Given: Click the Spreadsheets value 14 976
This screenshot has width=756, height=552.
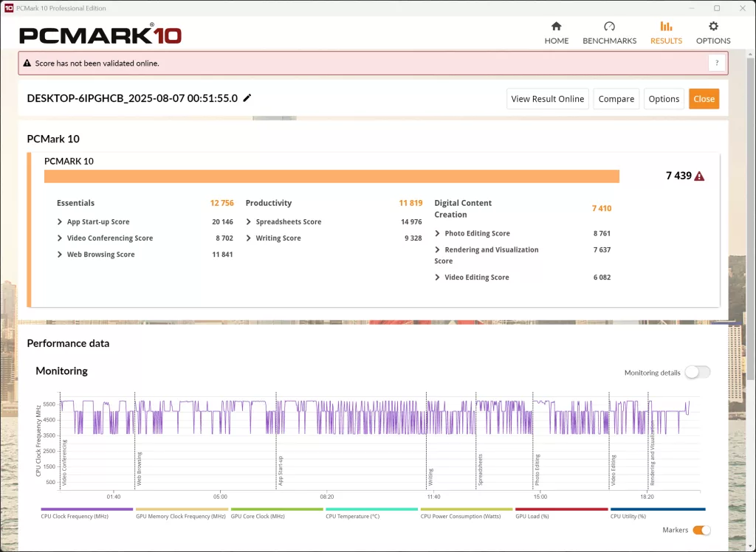Looking at the screenshot, I should click(411, 222).
